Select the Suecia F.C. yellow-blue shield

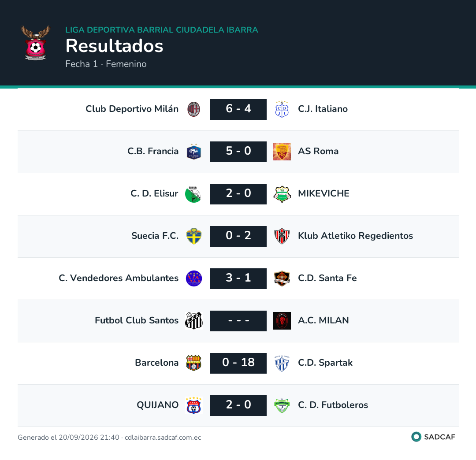[x=193, y=236]
